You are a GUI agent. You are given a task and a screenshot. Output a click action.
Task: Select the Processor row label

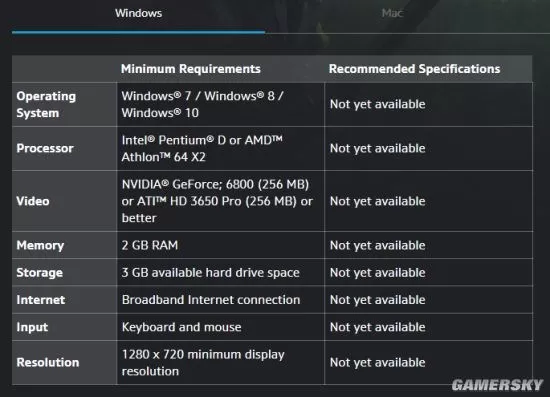[45, 148]
